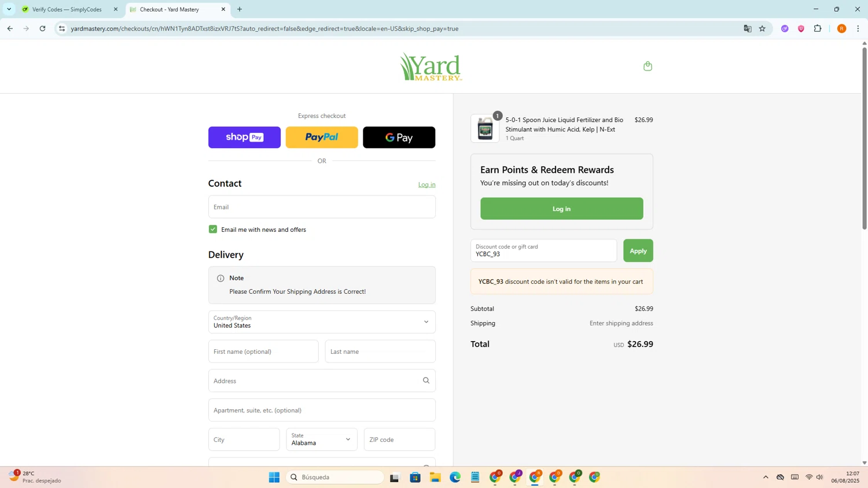Open the Notepad icon on the taskbar
Screen dimensions: 868x488
(475, 477)
